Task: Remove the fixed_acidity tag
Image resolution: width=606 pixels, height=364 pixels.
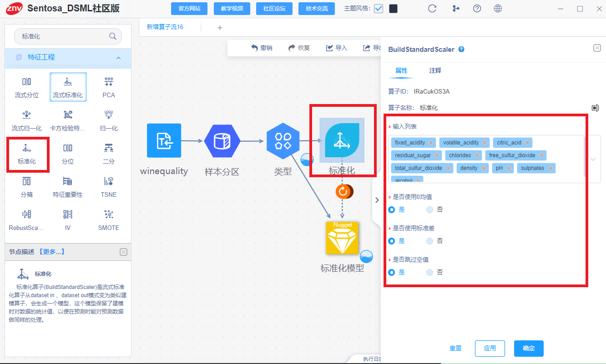Action: coord(430,143)
